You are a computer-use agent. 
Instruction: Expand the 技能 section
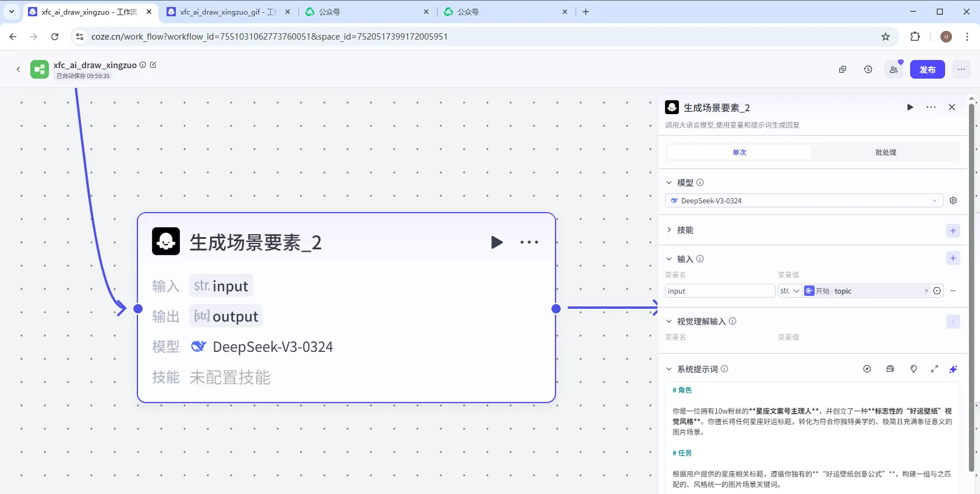[669, 230]
